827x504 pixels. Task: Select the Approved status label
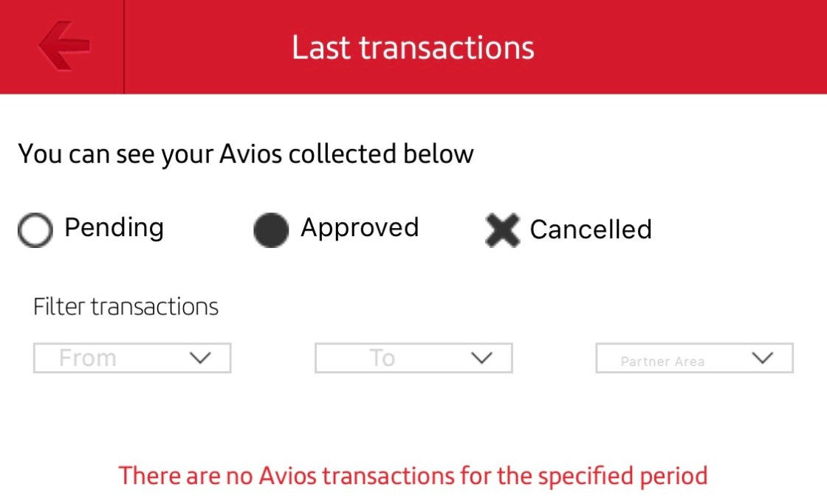pyautogui.click(x=360, y=227)
